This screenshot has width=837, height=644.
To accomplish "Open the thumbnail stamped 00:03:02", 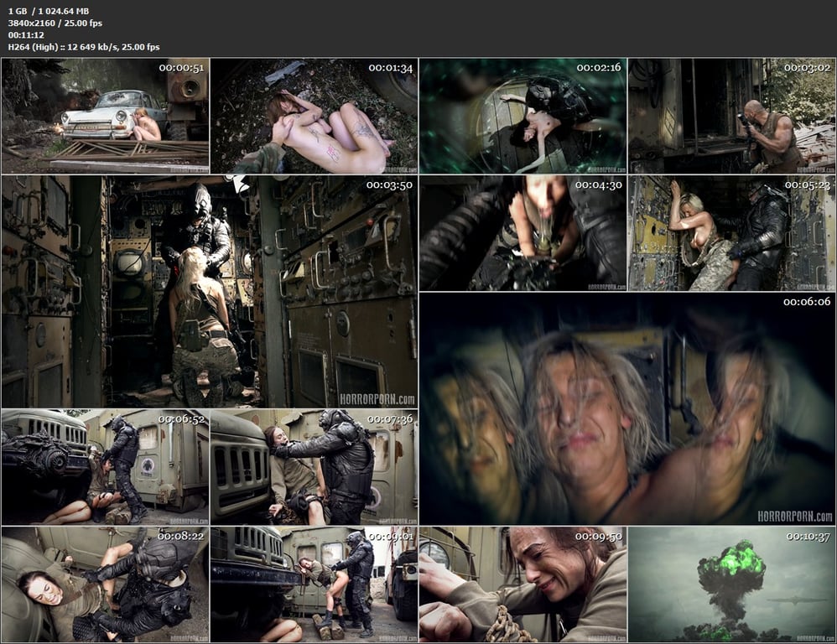I will coord(732,116).
